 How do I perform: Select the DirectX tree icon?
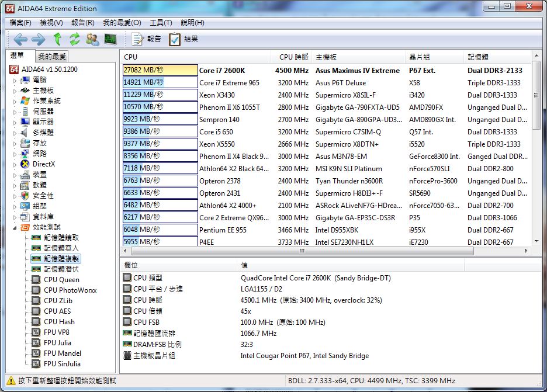coord(25,164)
